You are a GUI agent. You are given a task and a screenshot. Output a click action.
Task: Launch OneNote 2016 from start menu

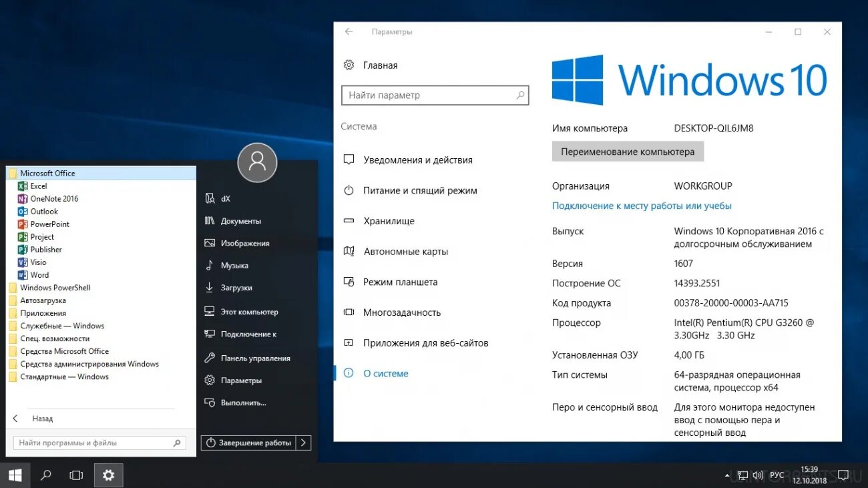48,199
